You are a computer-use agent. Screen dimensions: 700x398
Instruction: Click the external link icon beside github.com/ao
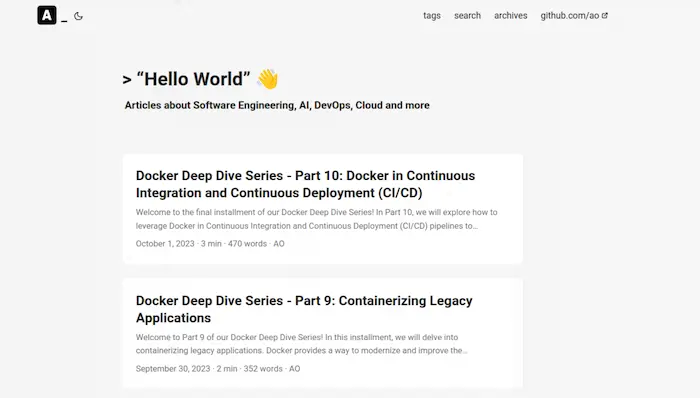pos(604,16)
